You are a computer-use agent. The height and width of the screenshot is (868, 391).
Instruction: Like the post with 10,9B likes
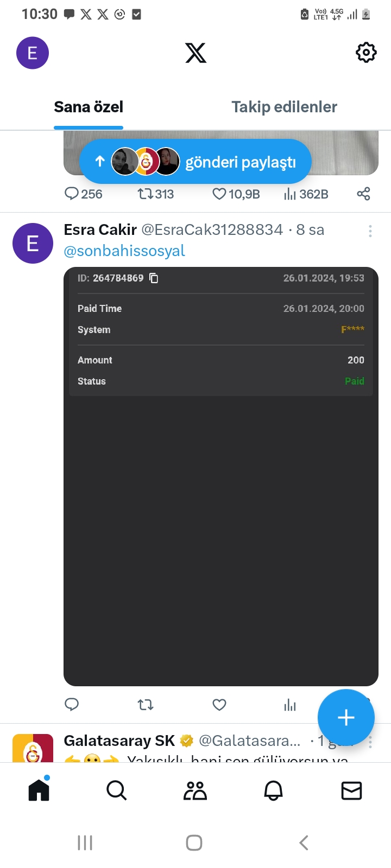[219, 194]
